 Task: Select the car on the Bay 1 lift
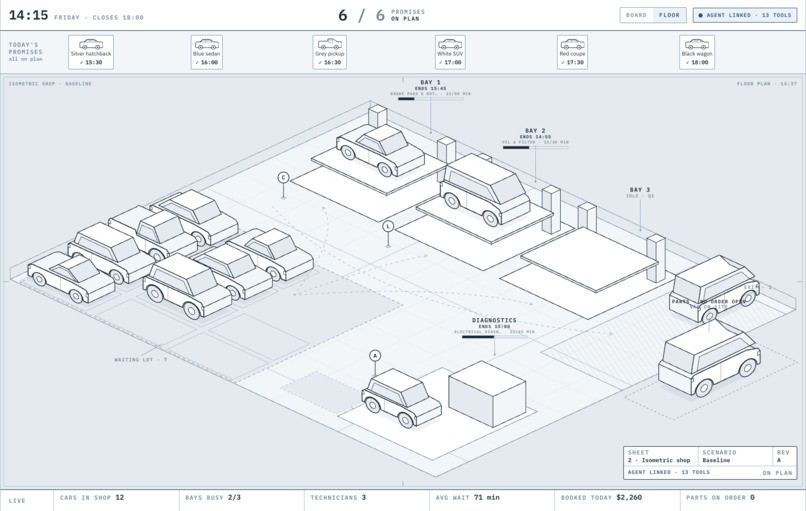coord(380,149)
